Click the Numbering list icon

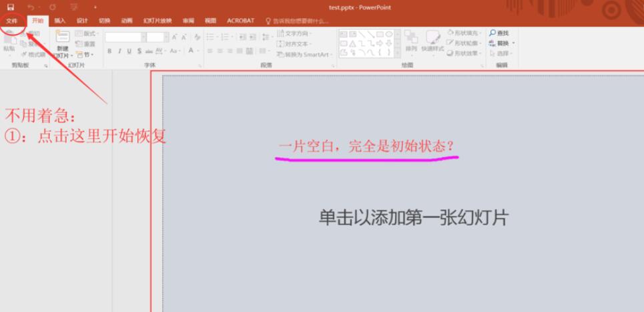pos(226,37)
